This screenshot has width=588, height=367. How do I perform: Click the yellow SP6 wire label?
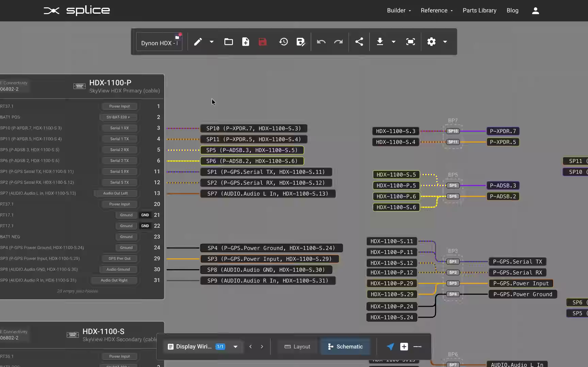coord(252,161)
